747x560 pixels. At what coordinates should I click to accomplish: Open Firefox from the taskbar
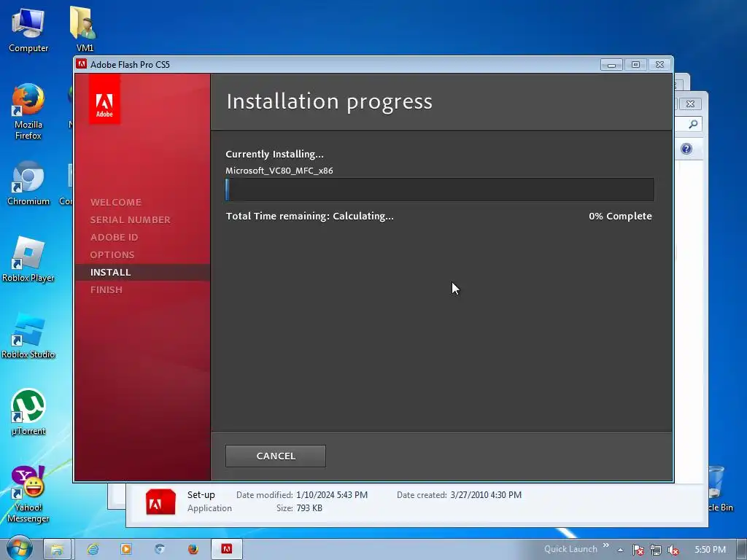(x=193, y=549)
